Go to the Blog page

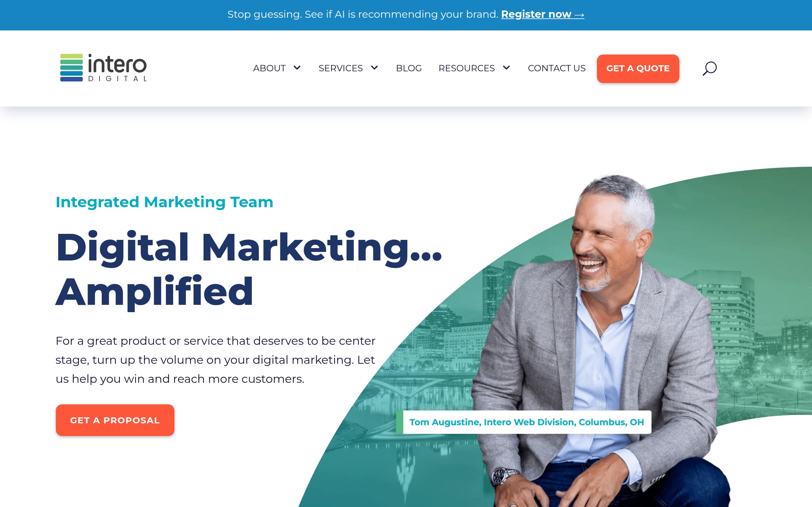pos(409,68)
